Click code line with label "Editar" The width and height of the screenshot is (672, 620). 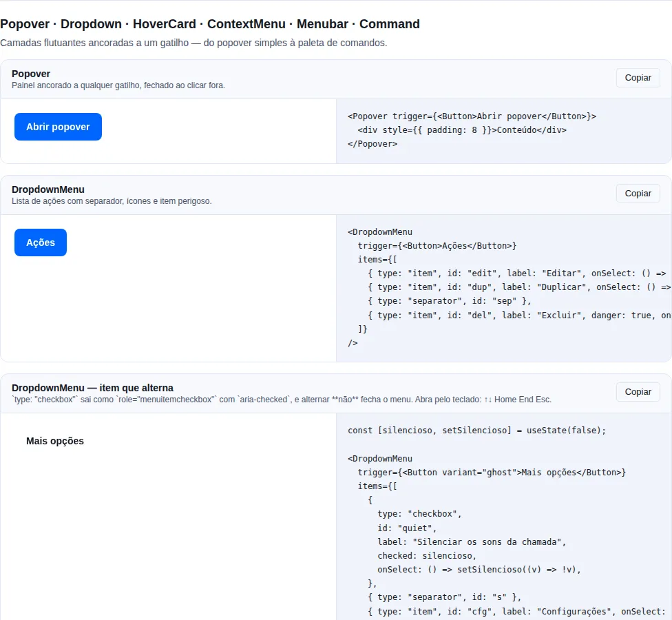517,273
